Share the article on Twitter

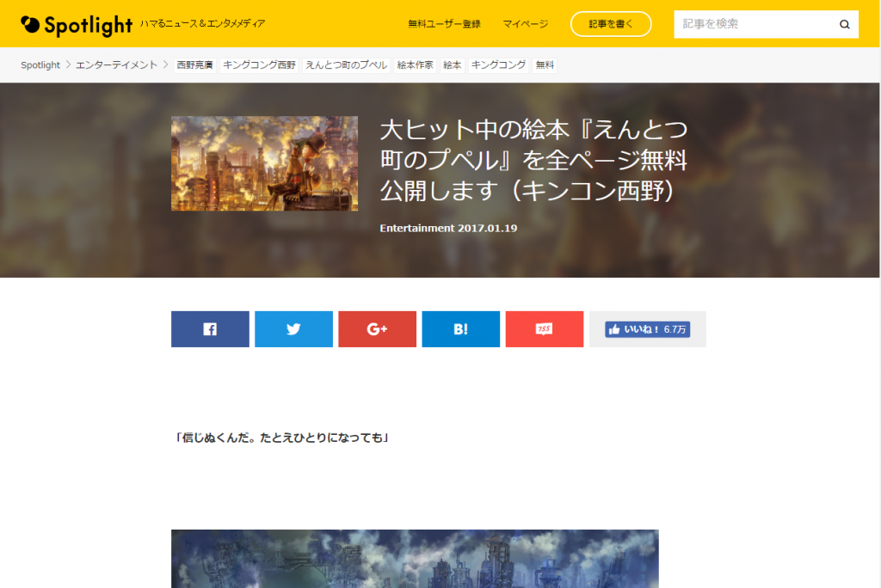294,329
